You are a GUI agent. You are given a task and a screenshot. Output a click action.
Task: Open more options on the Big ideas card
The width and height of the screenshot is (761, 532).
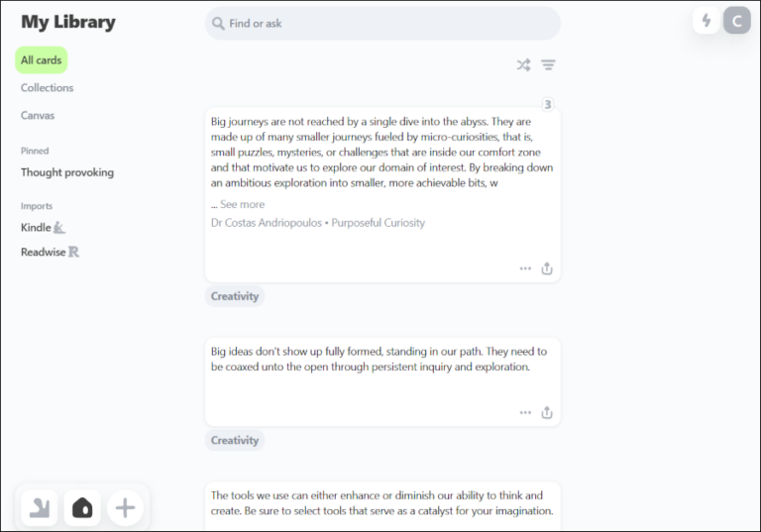click(x=525, y=413)
